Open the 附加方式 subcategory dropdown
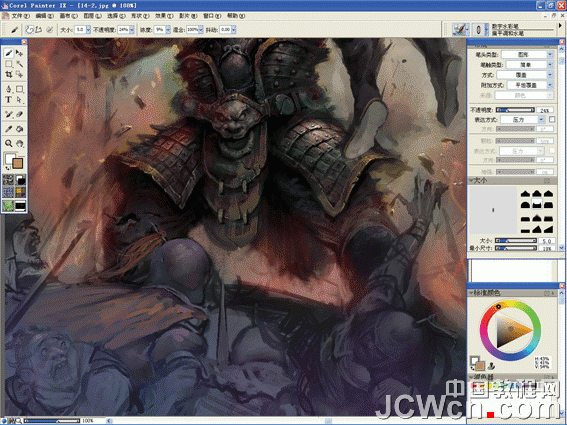Image resolution: width=567 pixels, height=425 pixels. [530, 85]
